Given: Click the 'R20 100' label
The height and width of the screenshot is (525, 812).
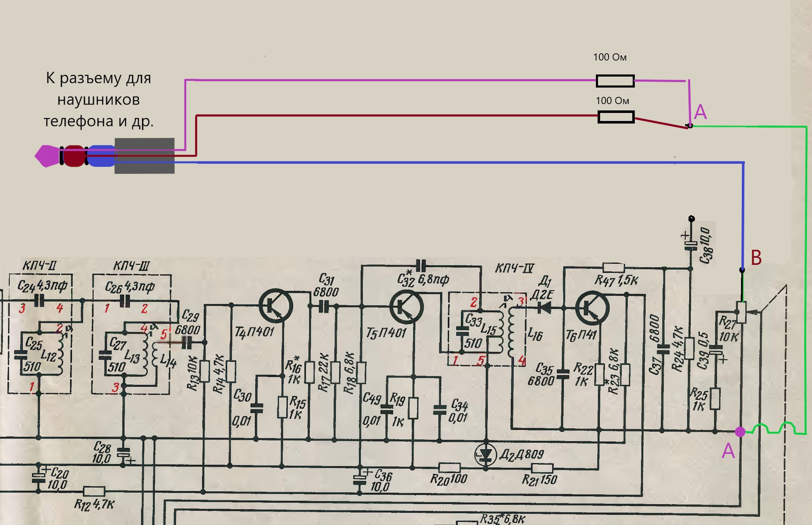Looking at the screenshot, I should [x=449, y=479].
